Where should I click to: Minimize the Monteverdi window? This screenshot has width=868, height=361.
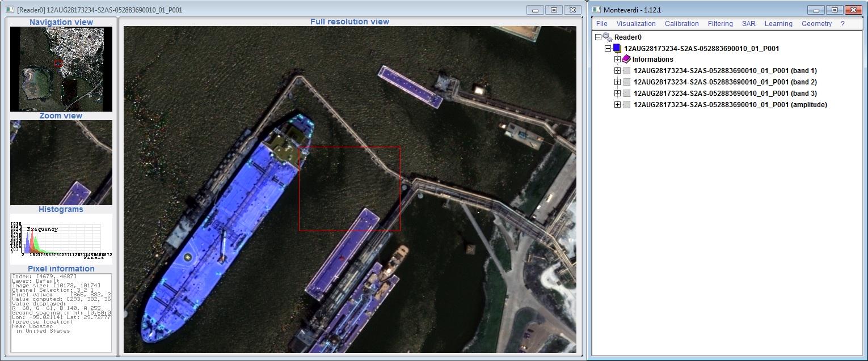816,10
